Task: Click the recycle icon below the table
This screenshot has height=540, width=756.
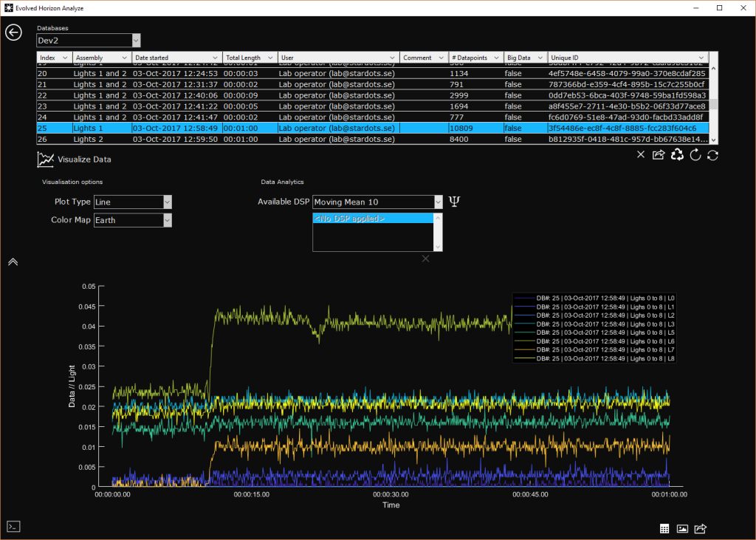Action: pyautogui.click(x=677, y=155)
